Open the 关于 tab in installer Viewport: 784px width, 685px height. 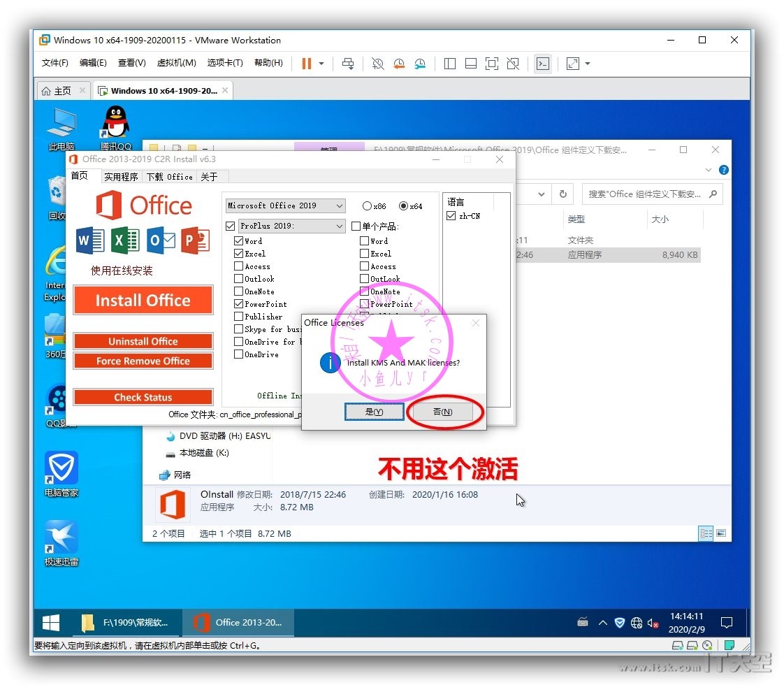[x=209, y=177]
